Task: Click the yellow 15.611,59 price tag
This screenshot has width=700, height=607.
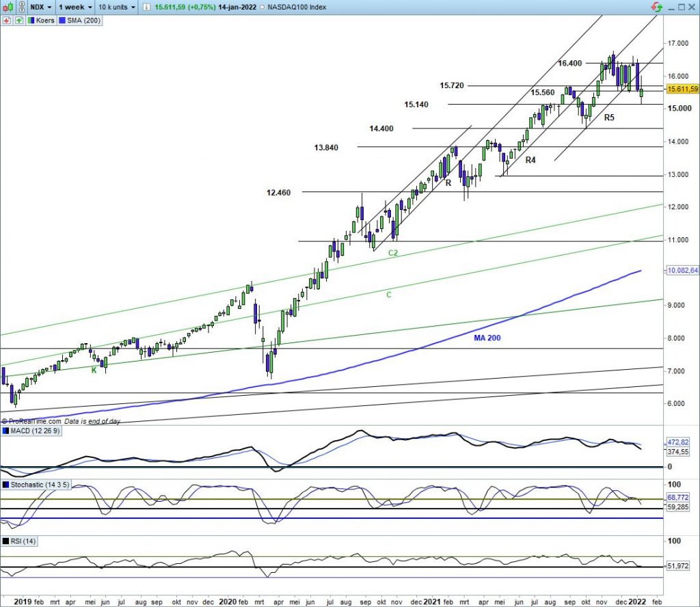Action: click(x=683, y=89)
